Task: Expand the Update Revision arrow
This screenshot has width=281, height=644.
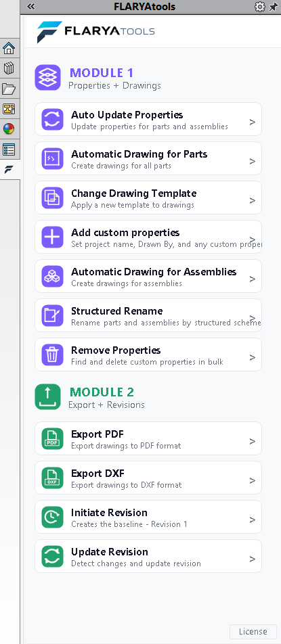Action: tap(253, 559)
